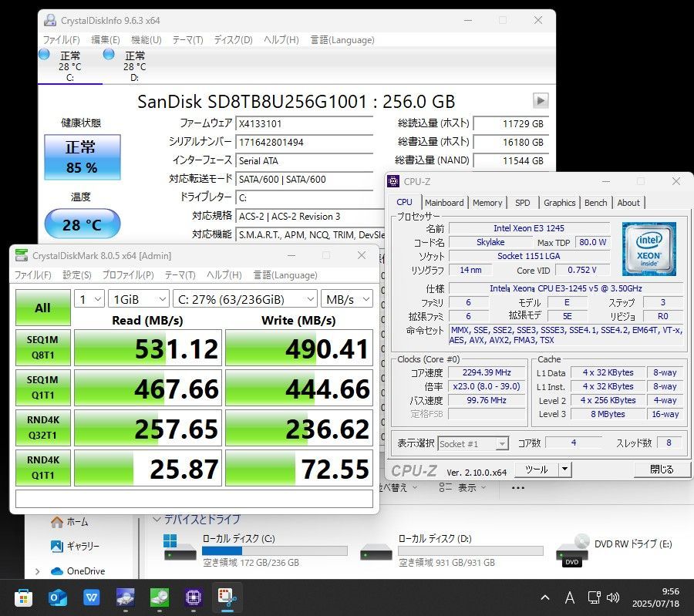The width and height of the screenshot is (694, 616).
Task: Open the プロファイル(P) menu in CrystalDiskMark
Action: pos(127,275)
